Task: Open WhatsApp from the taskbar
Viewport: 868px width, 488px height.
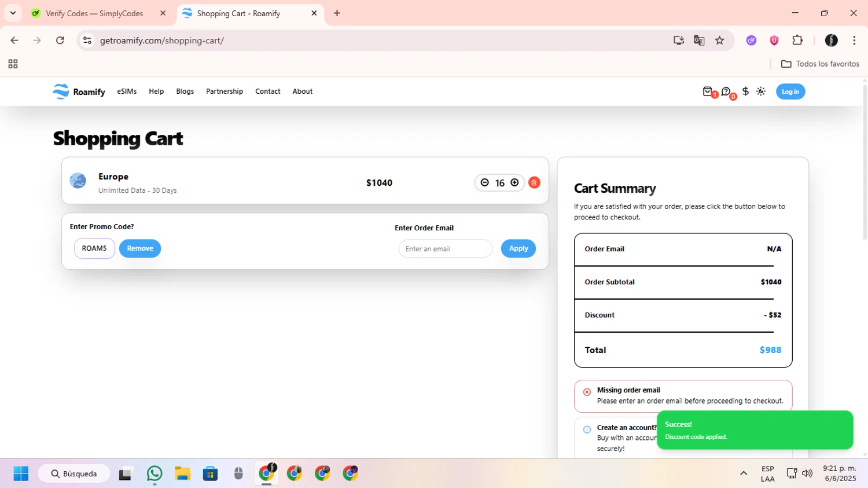Action: pyautogui.click(x=155, y=474)
